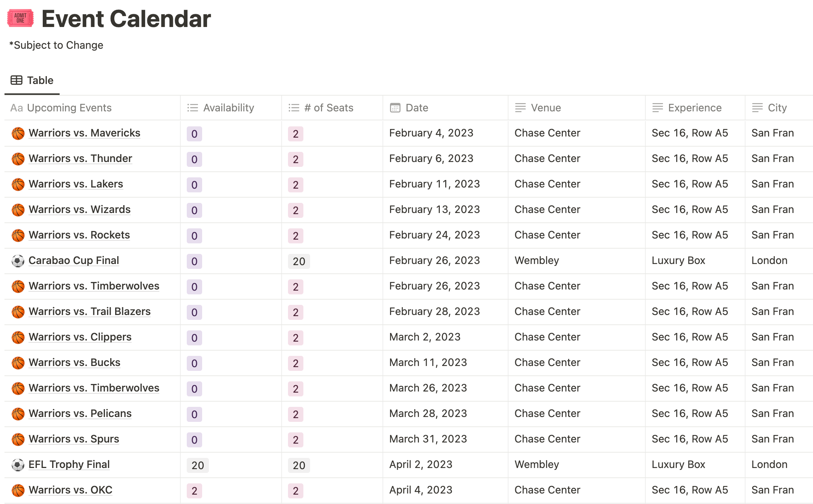Click the table view icon beside Table
Screen dimensions: 813x504
[x=16, y=80]
